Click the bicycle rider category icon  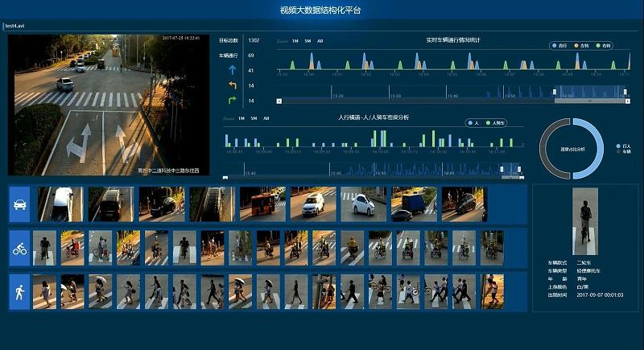pyautogui.click(x=20, y=249)
